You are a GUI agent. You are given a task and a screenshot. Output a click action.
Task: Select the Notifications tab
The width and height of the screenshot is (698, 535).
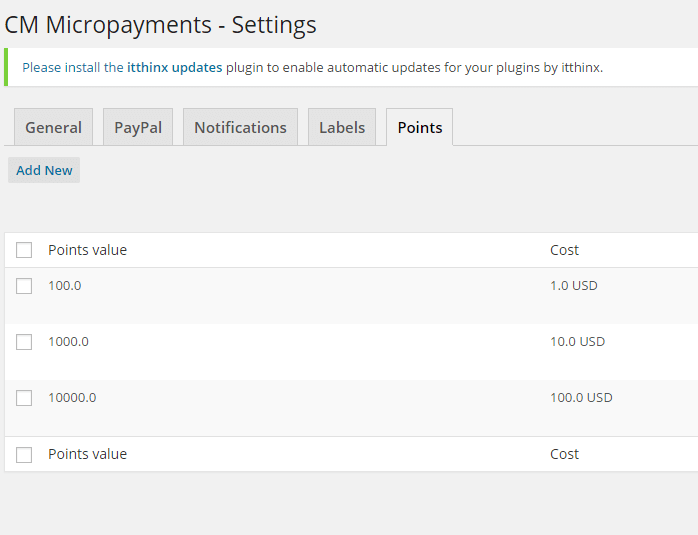tap(240, 127)
